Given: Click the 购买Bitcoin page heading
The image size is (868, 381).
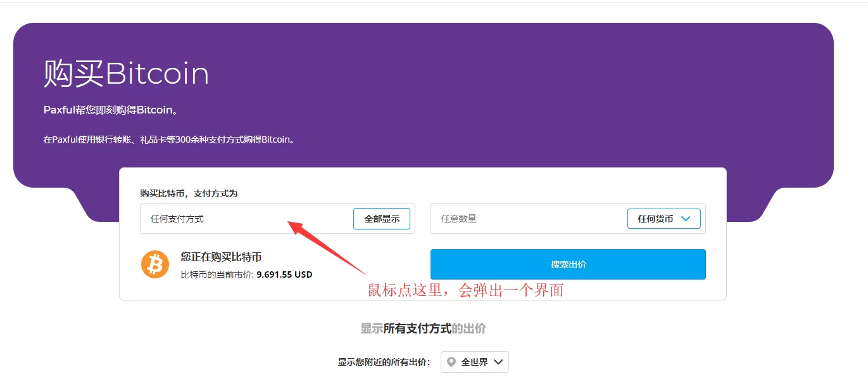Looking at the screenshot, I should click(x=126, y=74).
